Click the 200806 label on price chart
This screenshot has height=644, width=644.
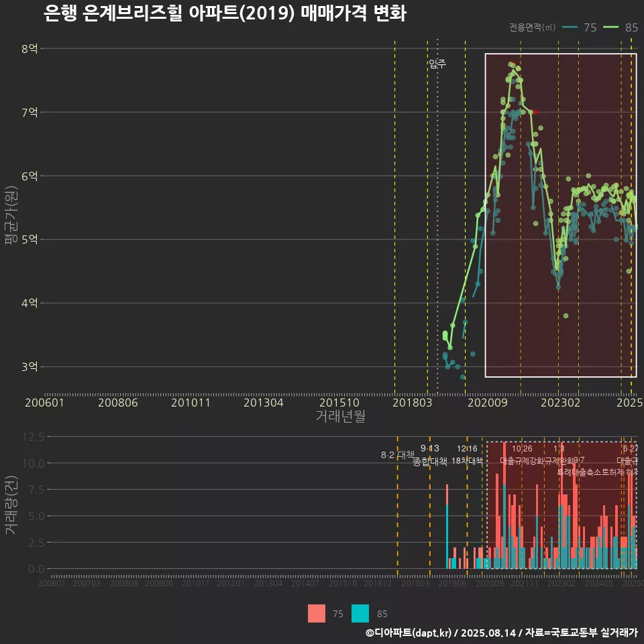[118, 402]
